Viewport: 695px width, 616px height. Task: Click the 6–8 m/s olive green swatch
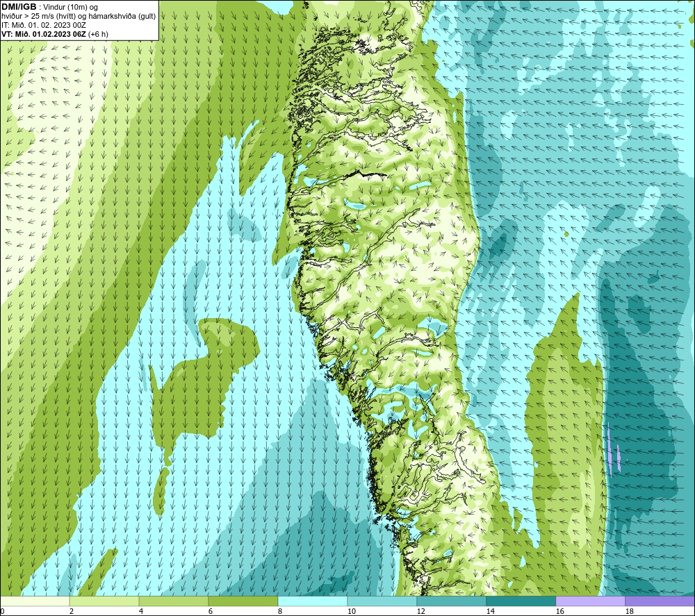pos(243,601)
